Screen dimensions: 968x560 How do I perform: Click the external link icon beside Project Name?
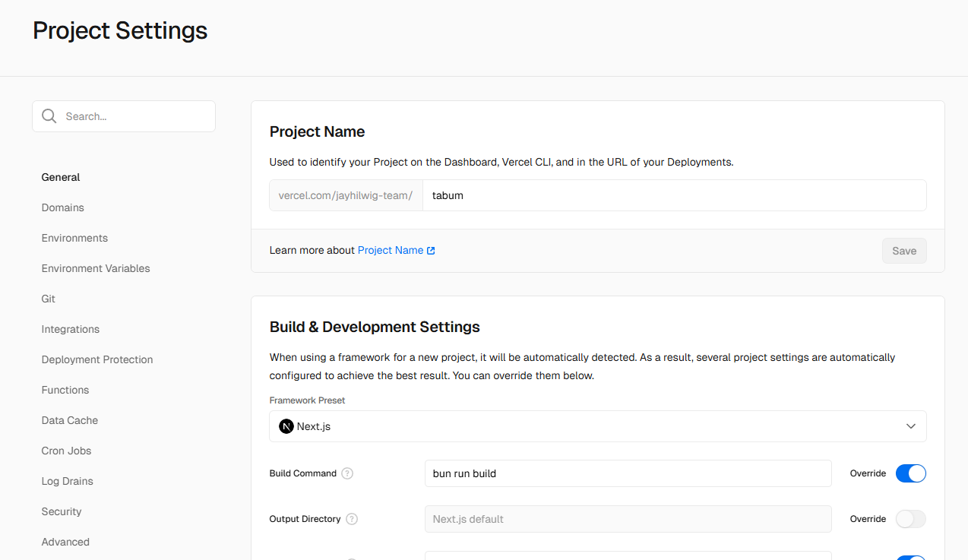(x=431, y=251)
